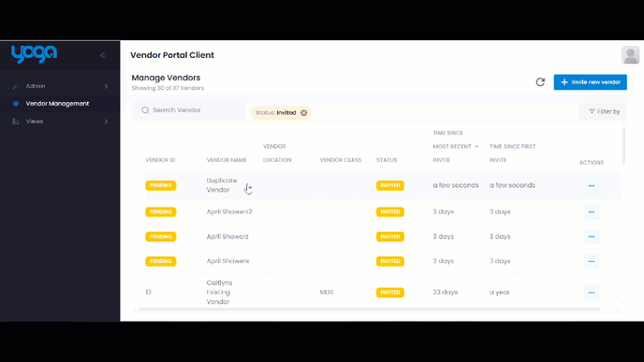This screenshot has width=644, height=362.
Task: Click the horizontal scrollbar below the table
Action: 369,309
